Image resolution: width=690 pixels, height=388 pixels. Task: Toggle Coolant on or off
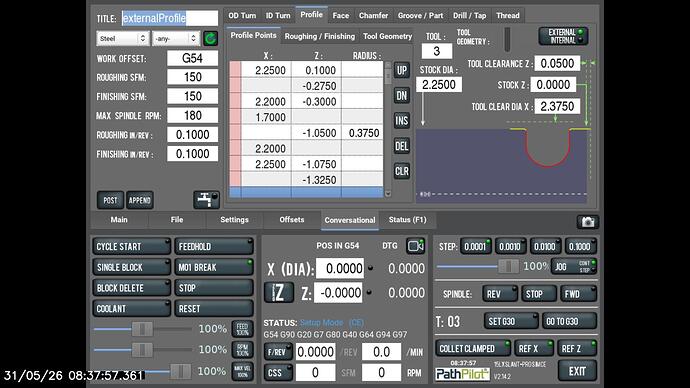tap(131, 308)
